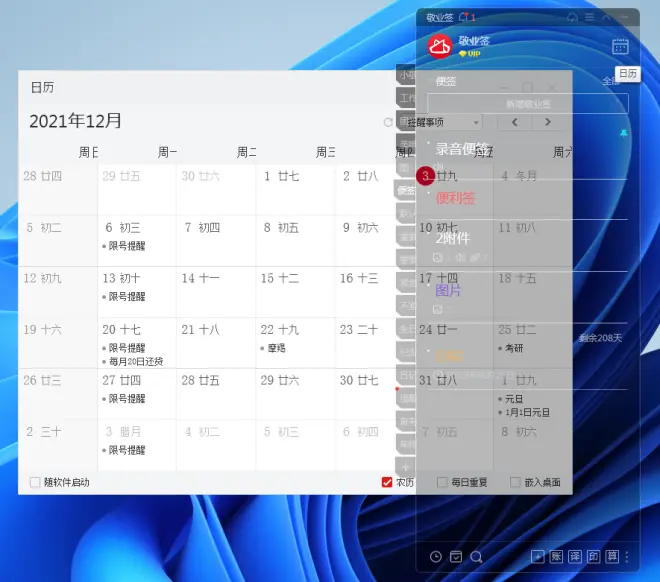
Task: Select December 31 廿八
Action: coord(438,380)
